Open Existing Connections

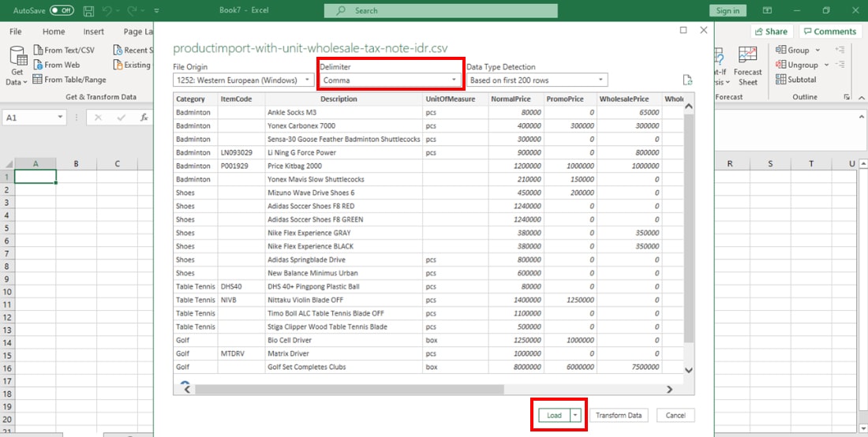[x=133, y=65]
